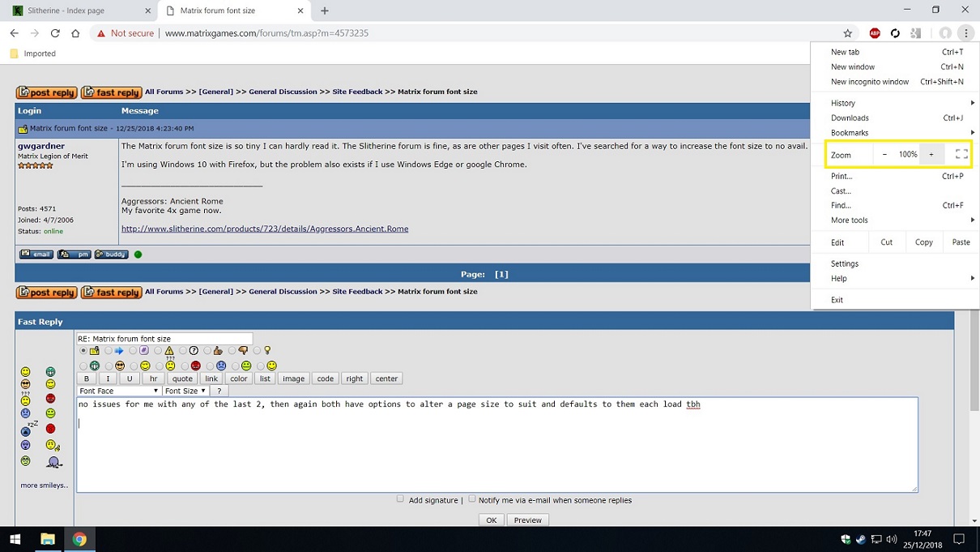Switch to the Slitherine - Index page tab

coord(79,11)
